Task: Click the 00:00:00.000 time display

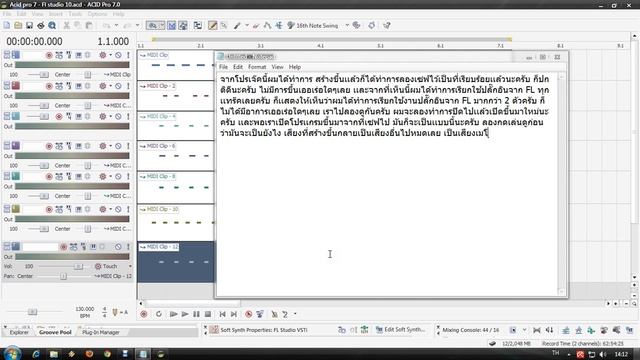Action: click(x=34, y=41)
